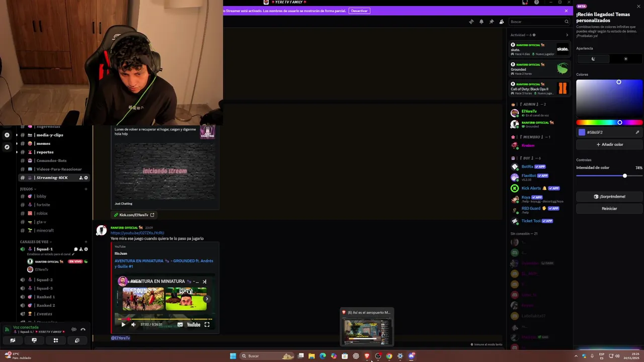Click Desactivar on streamer mode banner

[359, 11]
